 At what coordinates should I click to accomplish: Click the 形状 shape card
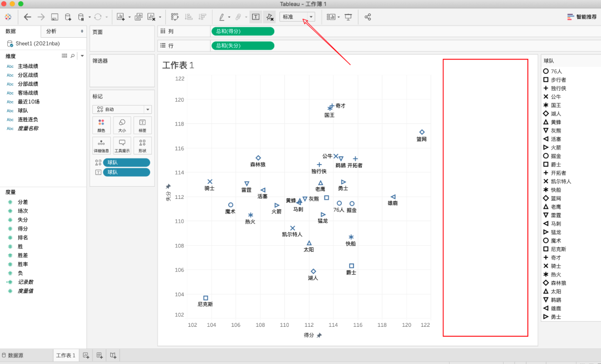coord(142,146)
